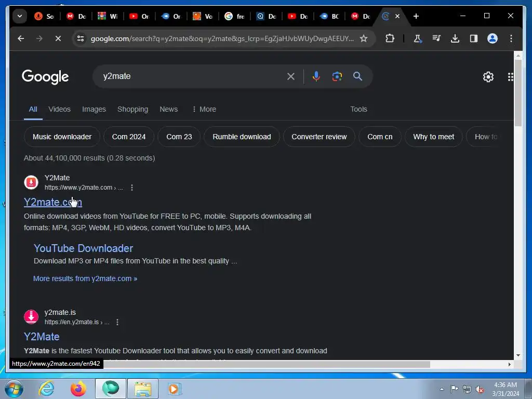Select the Videos results tab
Screen dimensions: 532x399
59,109
